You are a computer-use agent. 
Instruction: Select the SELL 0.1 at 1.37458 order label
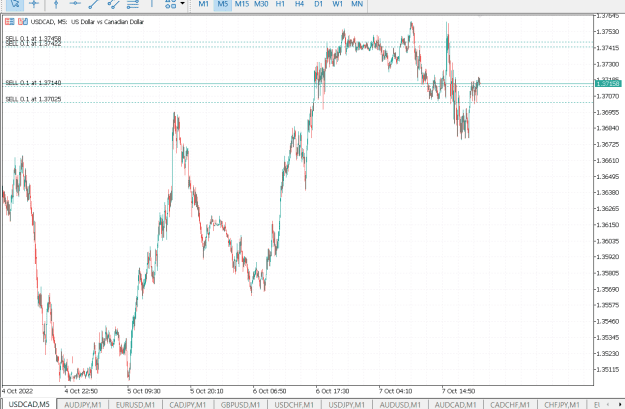(33, 39)
